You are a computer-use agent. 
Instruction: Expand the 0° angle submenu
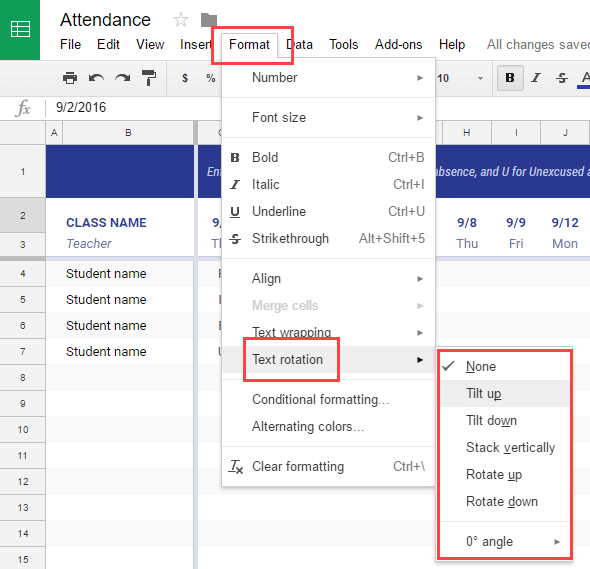pyautogui.click(x=505, y=542)
